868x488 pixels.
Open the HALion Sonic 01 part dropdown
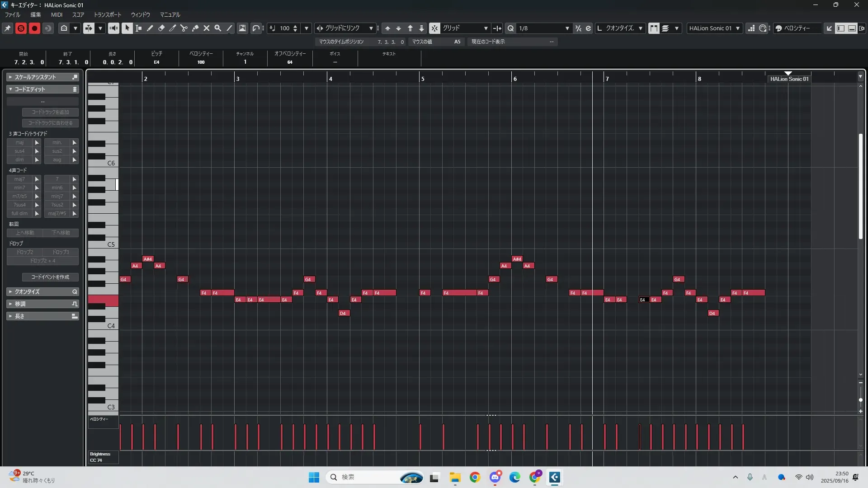(x=738, y=28)
